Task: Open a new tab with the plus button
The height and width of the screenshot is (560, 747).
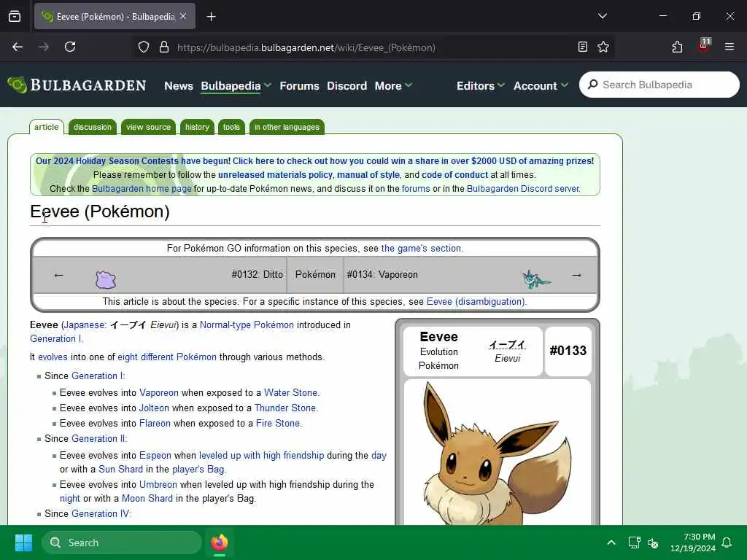Action: pyautogui.click(x=211, y=17)
